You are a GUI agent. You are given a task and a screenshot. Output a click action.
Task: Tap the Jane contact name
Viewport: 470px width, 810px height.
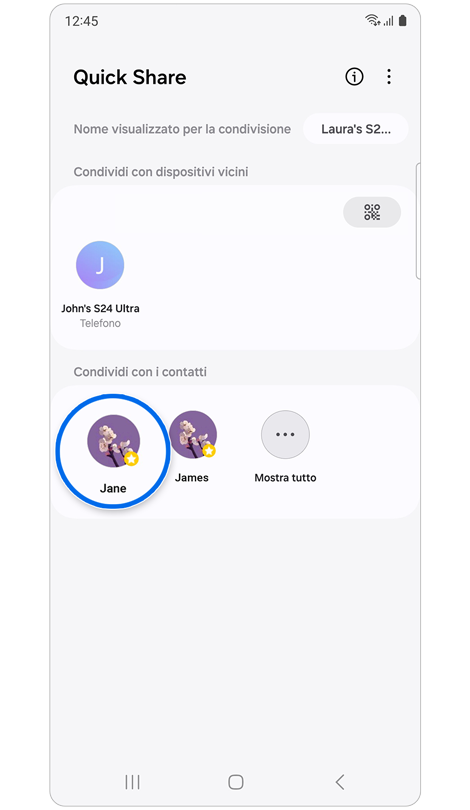tap(113, 488)
